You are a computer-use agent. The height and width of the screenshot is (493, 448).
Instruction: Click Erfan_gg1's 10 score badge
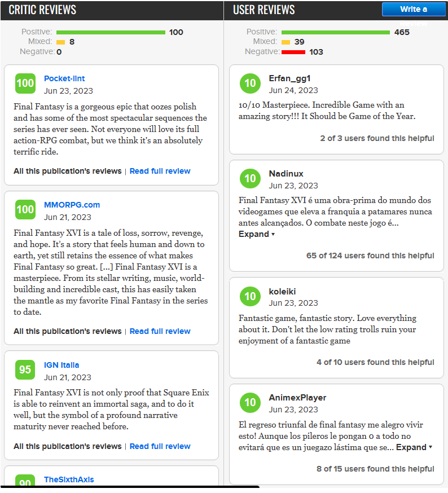pyautogui.click(x=250, y=83)
